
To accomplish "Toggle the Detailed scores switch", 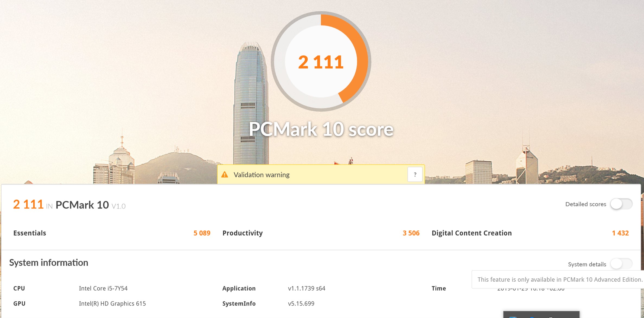I will (621, 204).
